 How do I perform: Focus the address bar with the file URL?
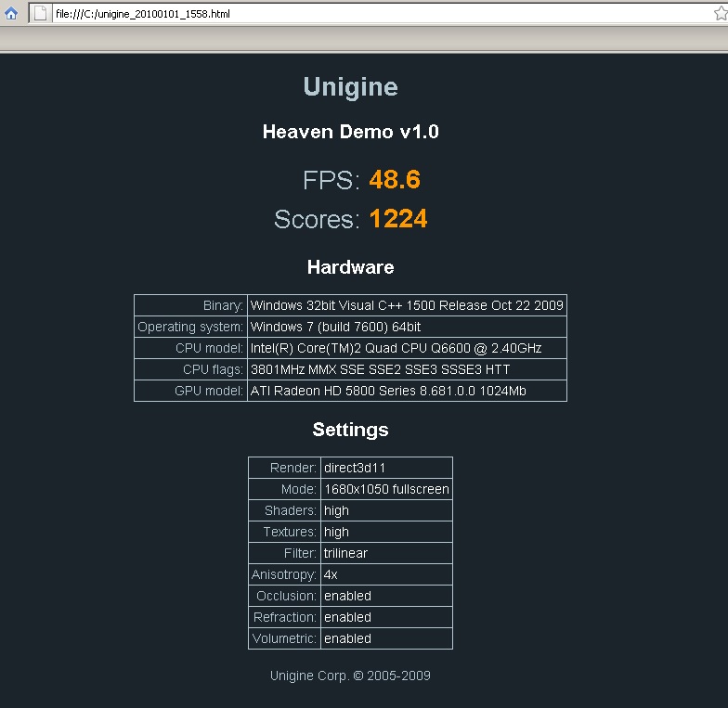[x=381, y=14]
